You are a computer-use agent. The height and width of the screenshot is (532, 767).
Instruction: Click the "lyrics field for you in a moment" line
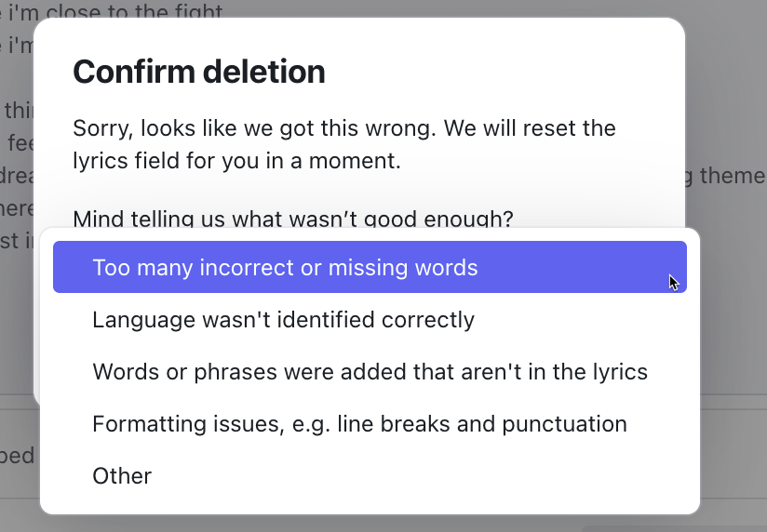click(236, 160)
